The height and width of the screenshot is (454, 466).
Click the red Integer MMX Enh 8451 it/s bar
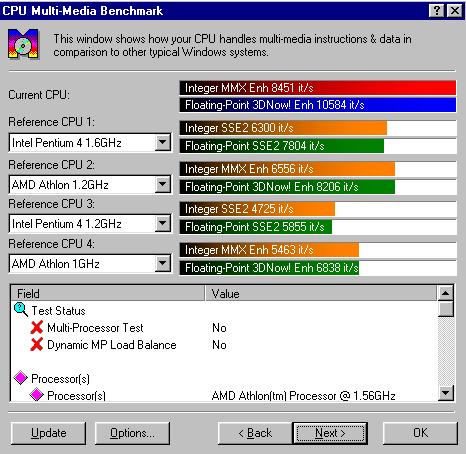[318, 88]
